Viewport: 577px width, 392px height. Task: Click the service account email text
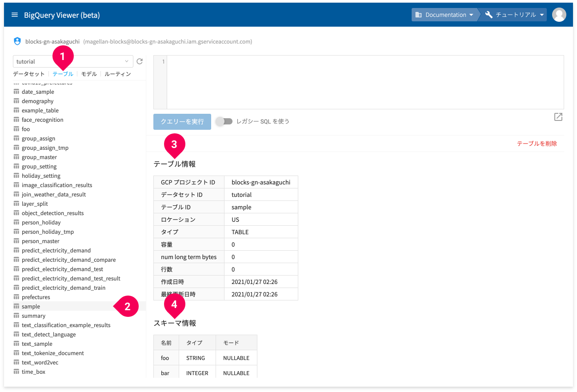coord(168,41)
